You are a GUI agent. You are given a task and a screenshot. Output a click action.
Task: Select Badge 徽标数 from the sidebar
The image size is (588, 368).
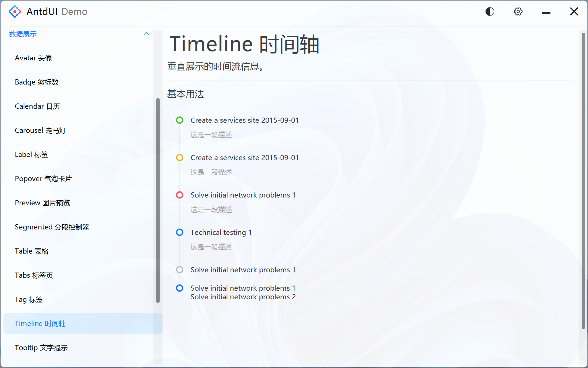point(36,82)
